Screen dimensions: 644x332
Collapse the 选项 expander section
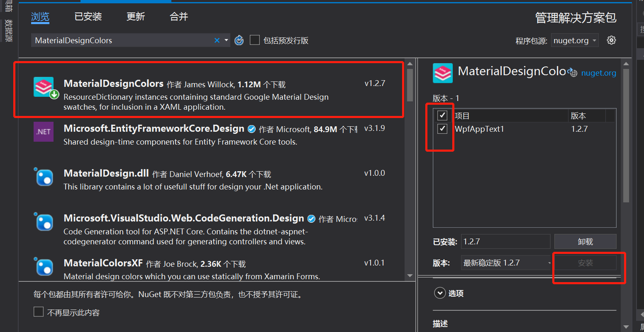[440, 293]
